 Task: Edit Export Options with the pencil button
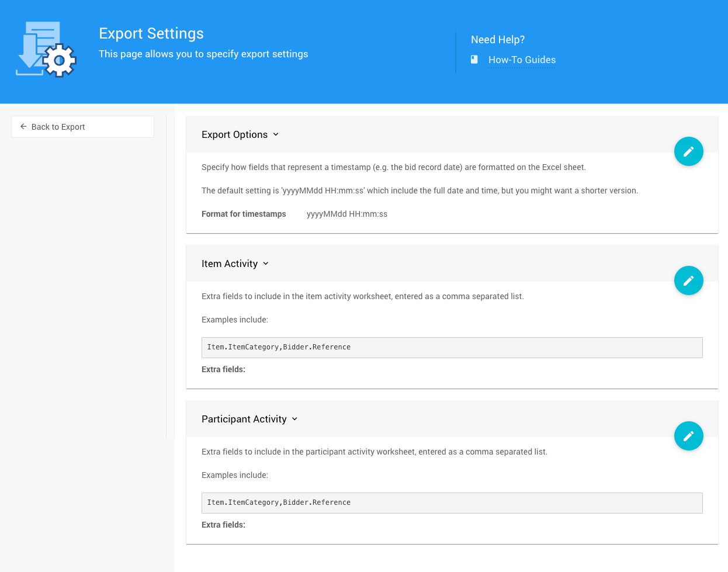coord(688,152)
